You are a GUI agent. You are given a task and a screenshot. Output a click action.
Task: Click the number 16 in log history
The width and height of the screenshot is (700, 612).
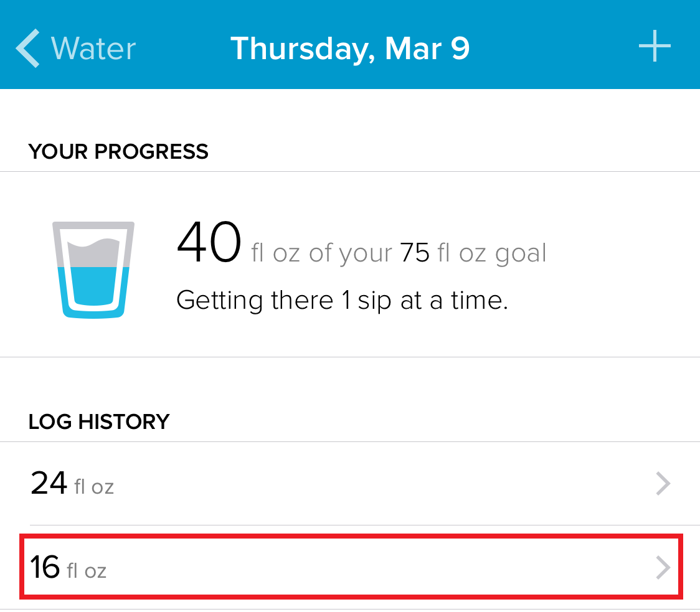(45, 567)
